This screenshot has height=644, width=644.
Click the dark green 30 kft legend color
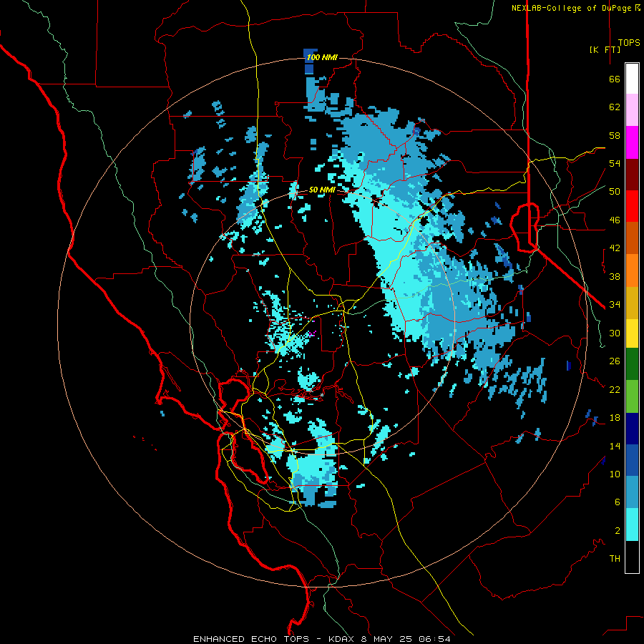pos(632,364)
